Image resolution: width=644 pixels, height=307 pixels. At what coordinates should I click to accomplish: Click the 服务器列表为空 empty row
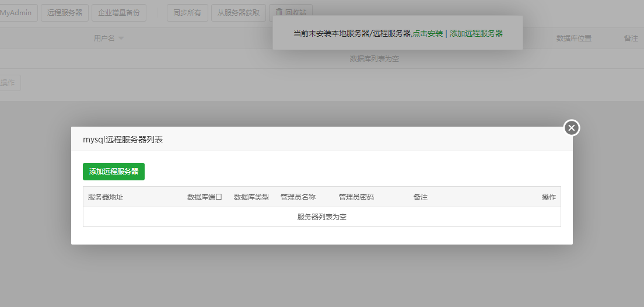(322, 217)
